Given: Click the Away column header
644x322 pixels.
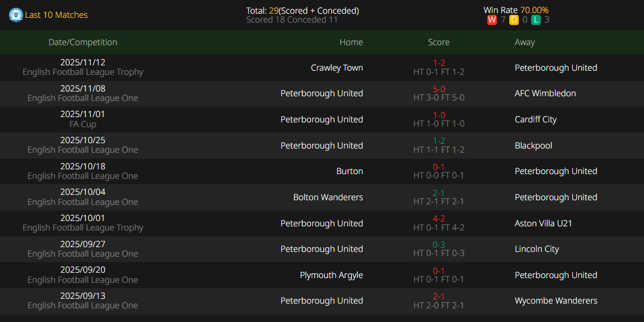Looking at the screenshot, I should [x=525, y=42].
